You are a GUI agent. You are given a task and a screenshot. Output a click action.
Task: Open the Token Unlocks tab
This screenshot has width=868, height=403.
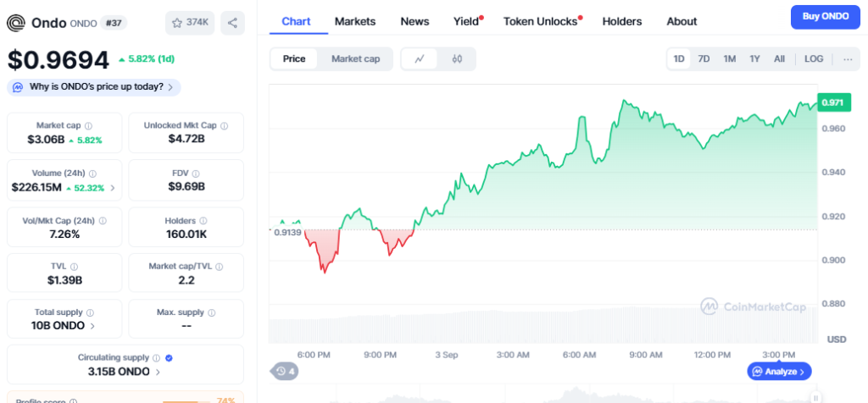[540, 21]
